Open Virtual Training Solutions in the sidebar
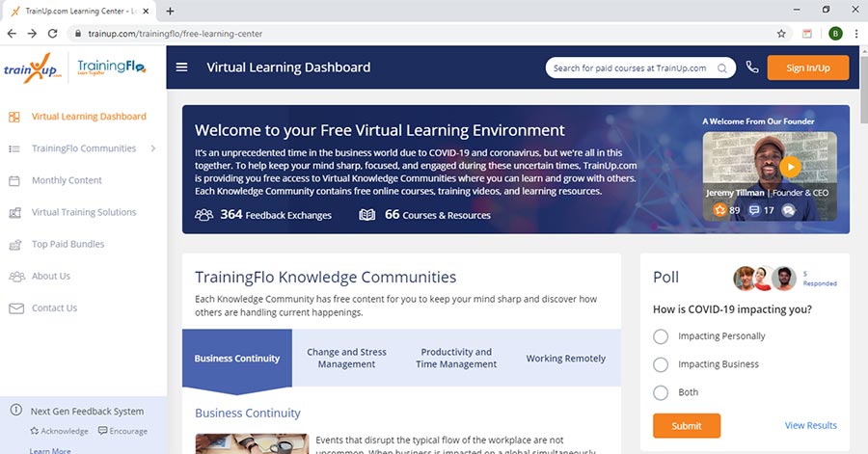The height and width of the screenshot is (454, 868). [84, 212]
